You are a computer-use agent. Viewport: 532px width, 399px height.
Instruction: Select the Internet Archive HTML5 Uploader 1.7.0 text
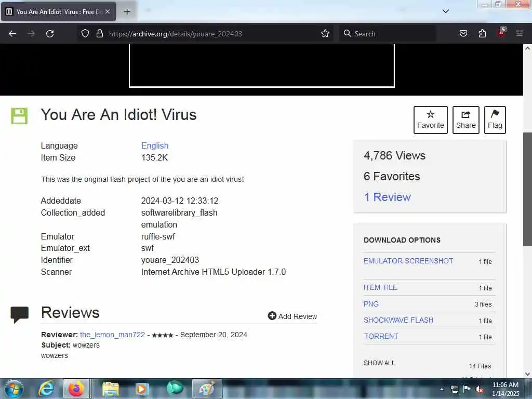(x=214, y=272)
